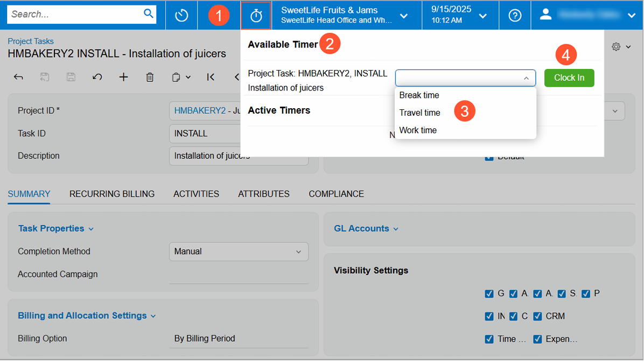
Task: Click the recent history clock icon
Action: coord(181,16)
